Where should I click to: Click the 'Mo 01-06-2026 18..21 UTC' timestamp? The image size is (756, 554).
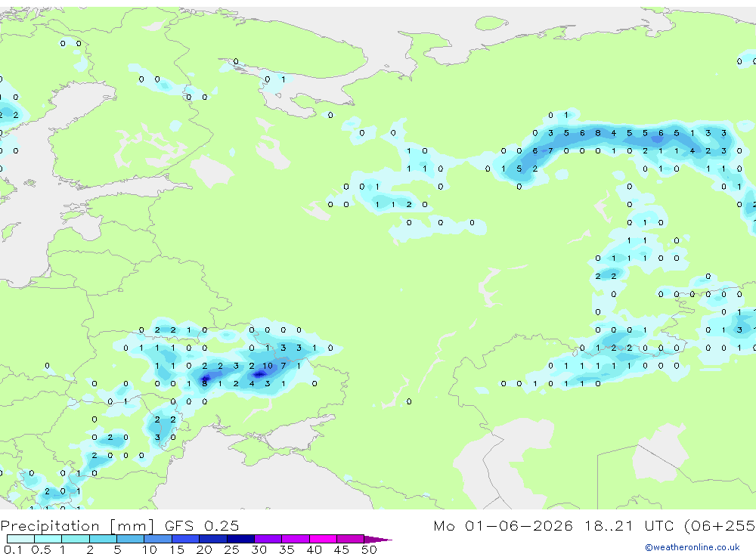[553, 525]
